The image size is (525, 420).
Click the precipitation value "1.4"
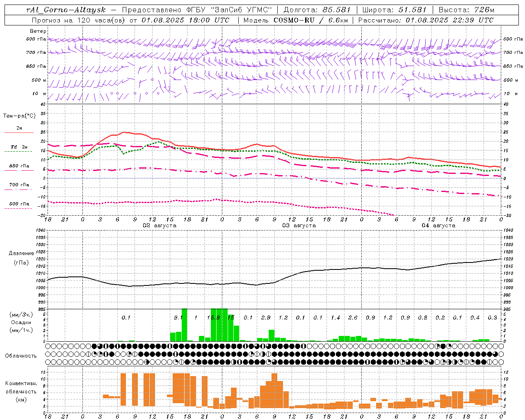[336, 317]
